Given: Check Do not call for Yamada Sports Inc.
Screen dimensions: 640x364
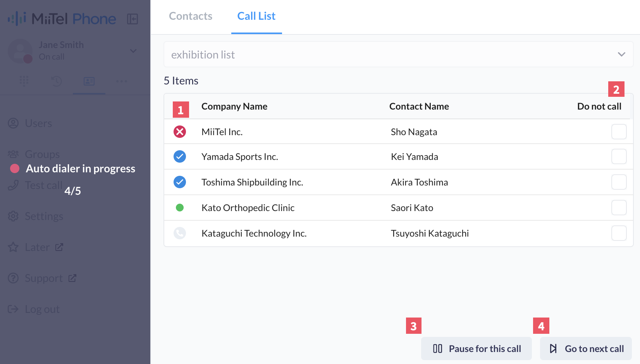Looking at the screenshot, I should point(619,156).
